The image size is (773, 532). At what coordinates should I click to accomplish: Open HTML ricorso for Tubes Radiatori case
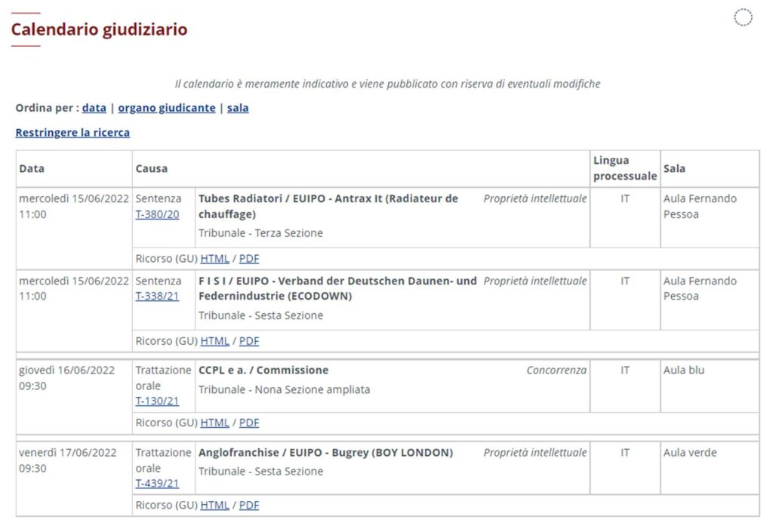click(x=214, y=259)
